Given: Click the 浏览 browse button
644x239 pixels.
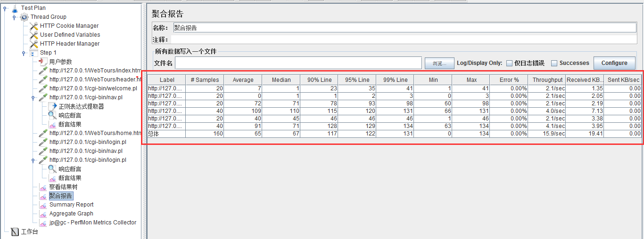Looking at the screenshot, I should click(439, 63).
